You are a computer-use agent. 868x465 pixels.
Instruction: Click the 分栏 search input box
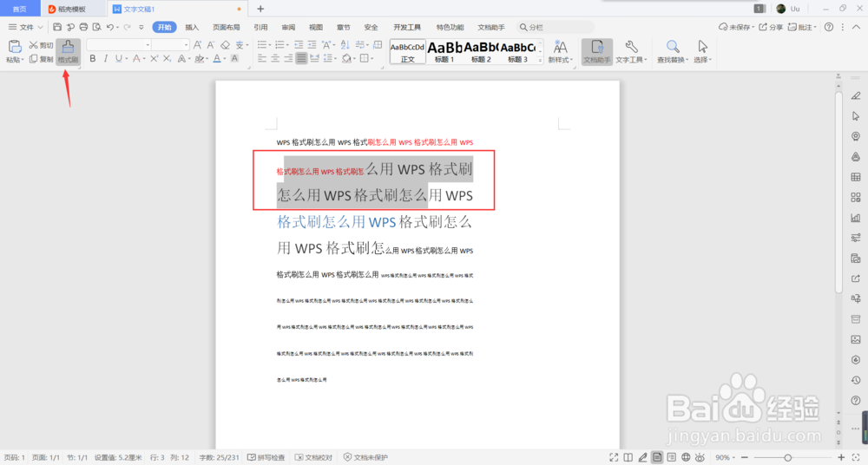click(556, 27)
